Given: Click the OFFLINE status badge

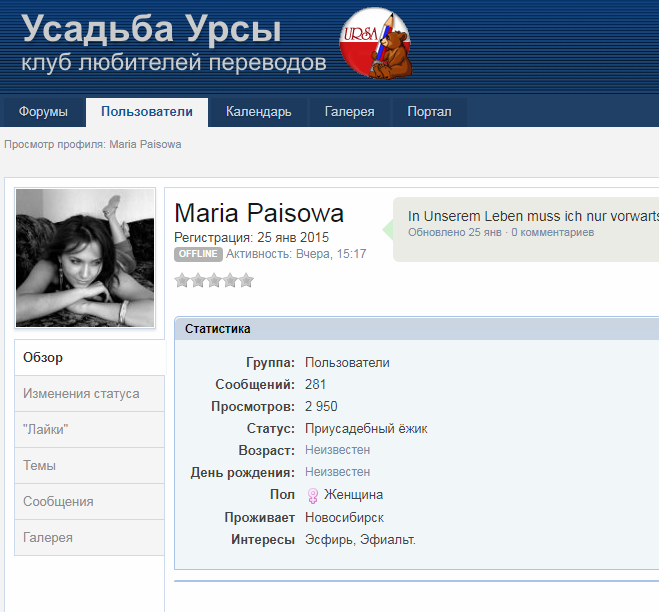Looking at the screenshot, I should click(x=198, y=254).
